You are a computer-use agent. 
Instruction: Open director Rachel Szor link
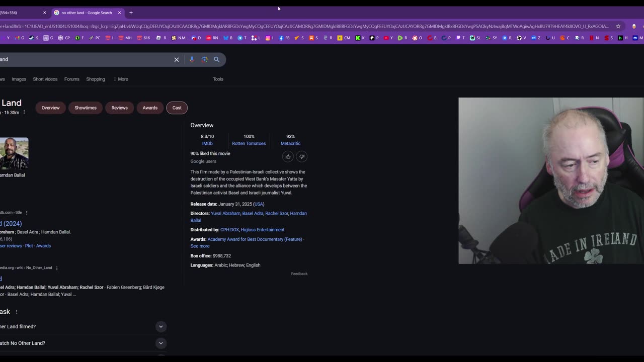277,213
